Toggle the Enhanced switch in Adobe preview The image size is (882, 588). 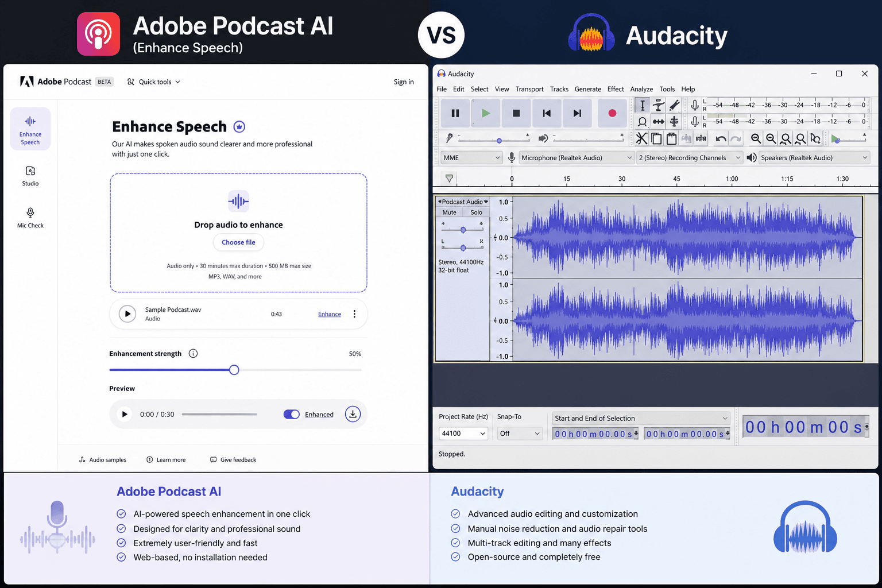pos(292,415)
